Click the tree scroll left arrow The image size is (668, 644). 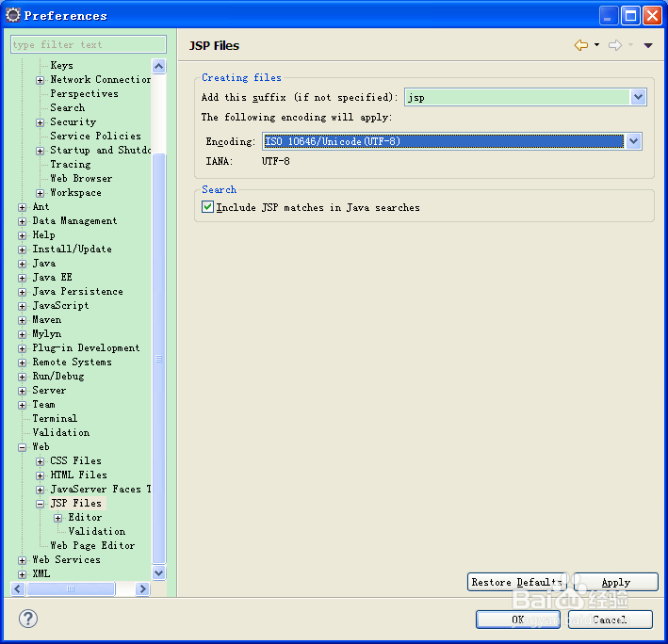(18, 588)
